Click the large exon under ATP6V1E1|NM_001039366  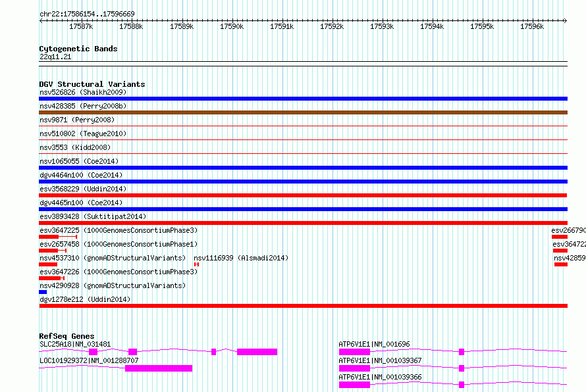pos(354,385)
